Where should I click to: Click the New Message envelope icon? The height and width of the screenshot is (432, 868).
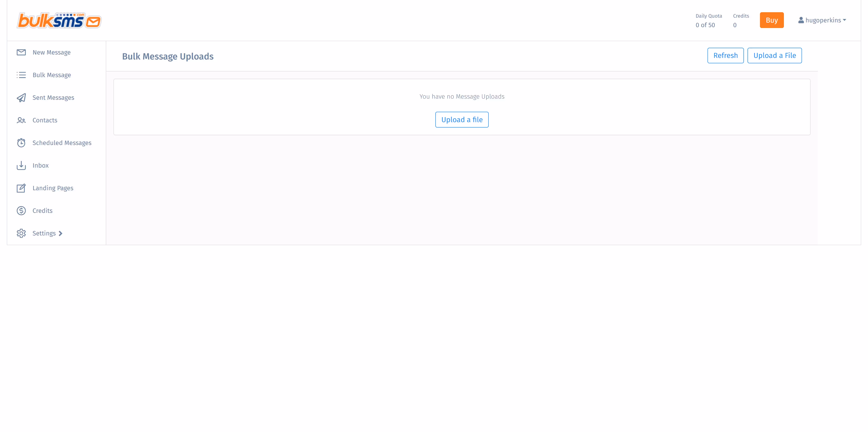(x=21, y=52)
